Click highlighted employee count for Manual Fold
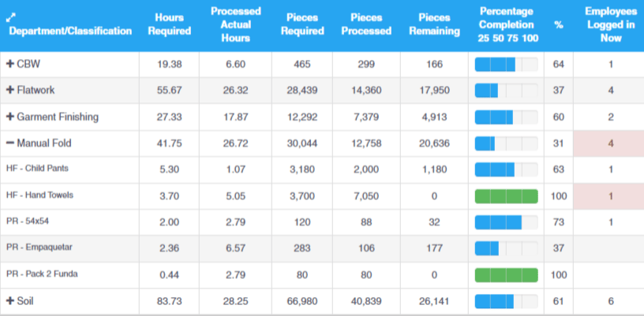 pos(610,143)
